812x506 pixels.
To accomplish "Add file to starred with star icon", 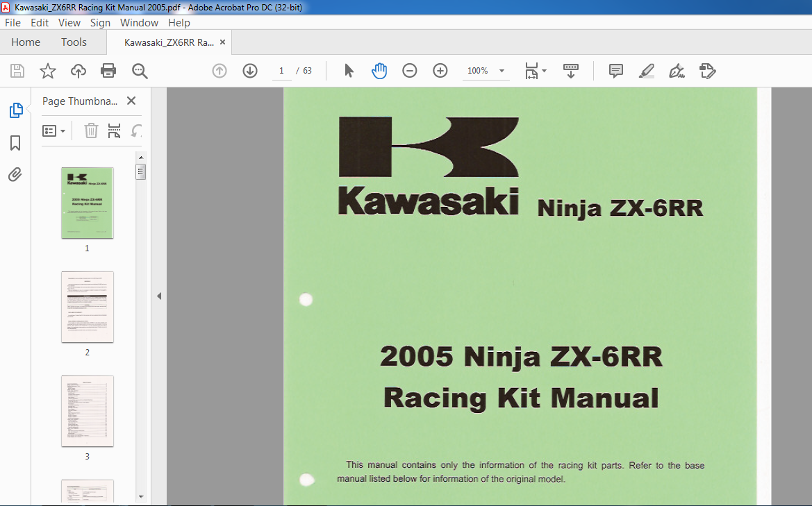I will [x=48, y=71].
